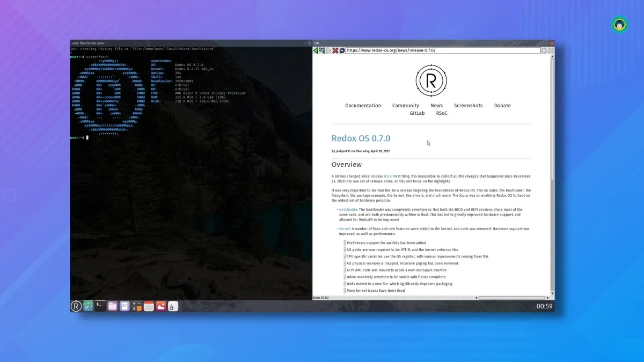The width and height of the screenshot is (644, 362).
Task: Visit the GitLab link on the page
Action: (x=417, y=113)
